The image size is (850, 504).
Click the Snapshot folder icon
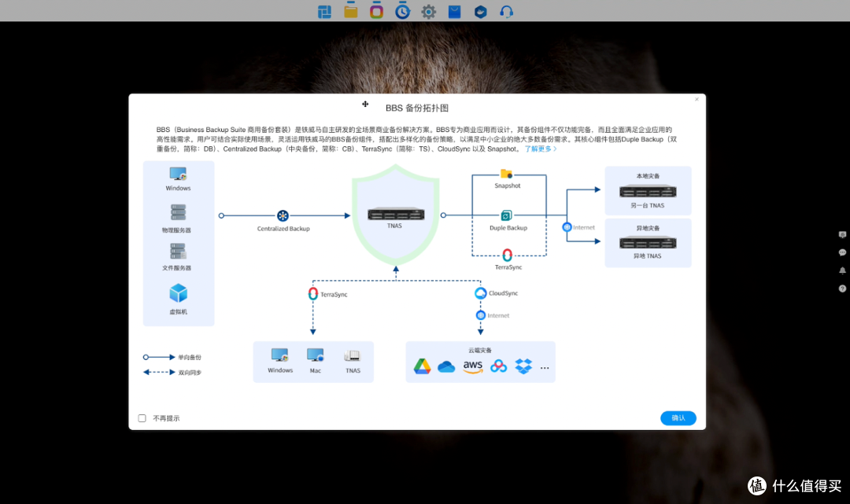pyautogui.click(x=506, y=174)
